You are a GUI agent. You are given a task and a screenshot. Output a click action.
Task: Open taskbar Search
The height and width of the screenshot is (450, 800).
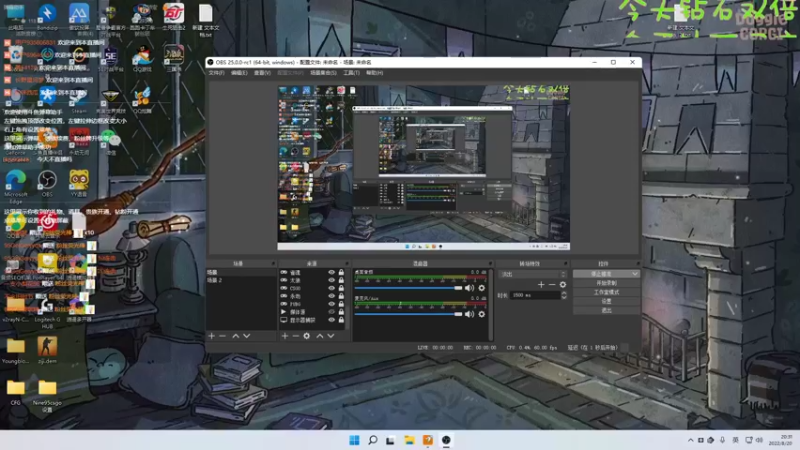click(x=372, y=440)
